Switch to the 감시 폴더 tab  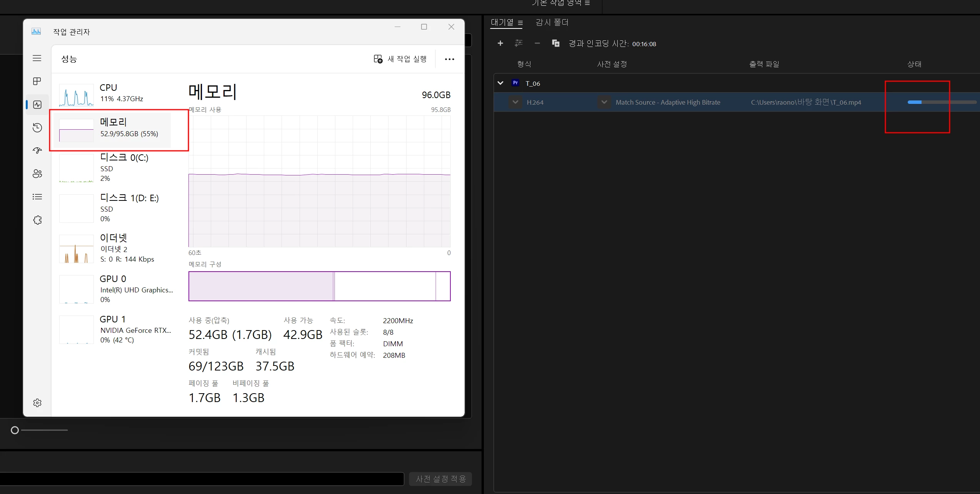(552, 23)
